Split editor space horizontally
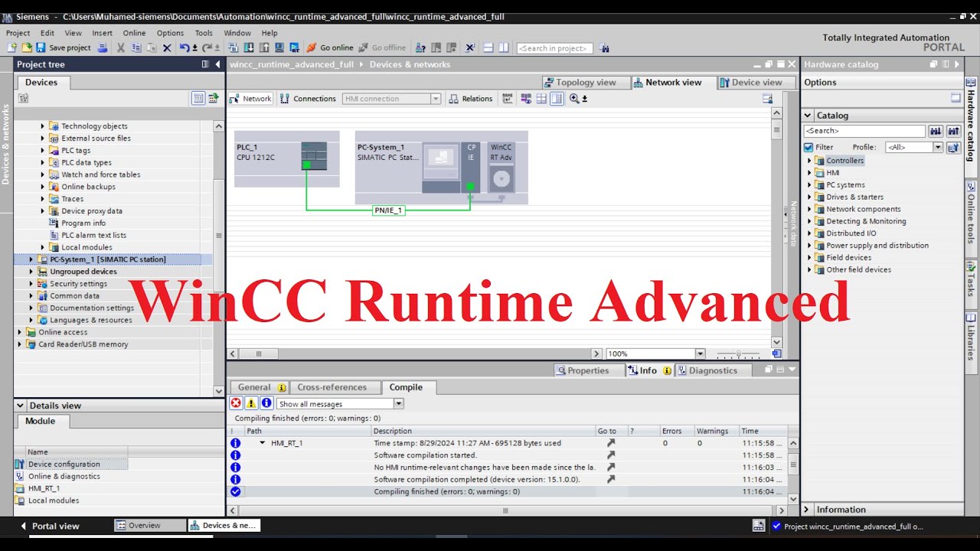This screenshot has width=980, height=551. [x=488, y=47]
